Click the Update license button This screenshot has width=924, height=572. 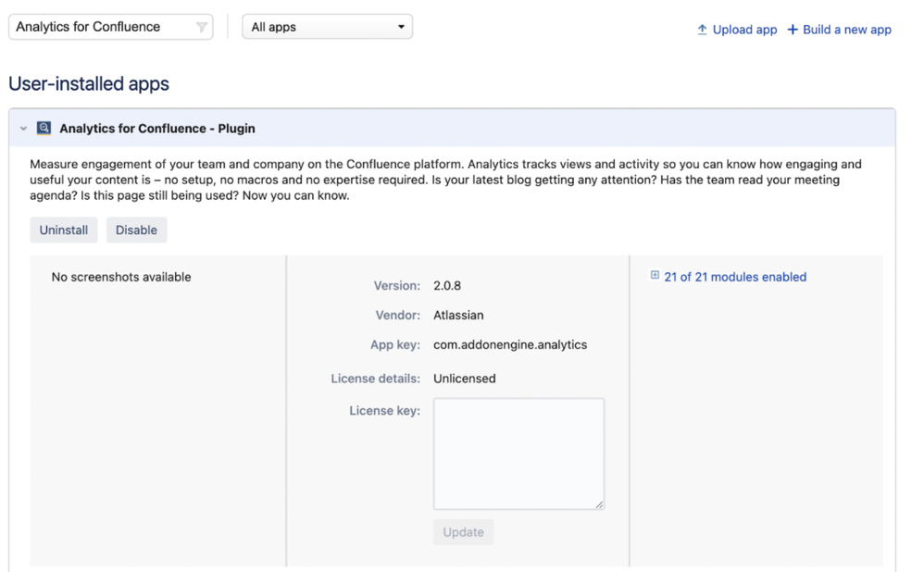coord(463,532)
